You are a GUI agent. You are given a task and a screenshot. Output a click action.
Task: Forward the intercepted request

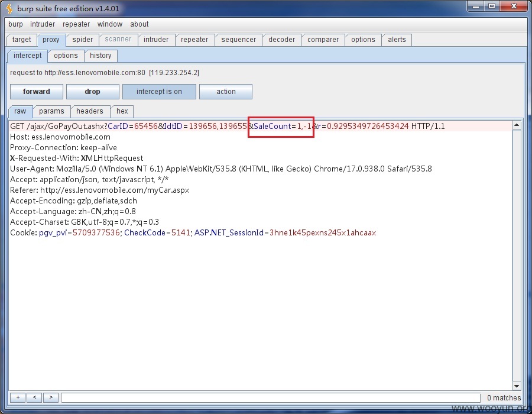pos(36,92)
